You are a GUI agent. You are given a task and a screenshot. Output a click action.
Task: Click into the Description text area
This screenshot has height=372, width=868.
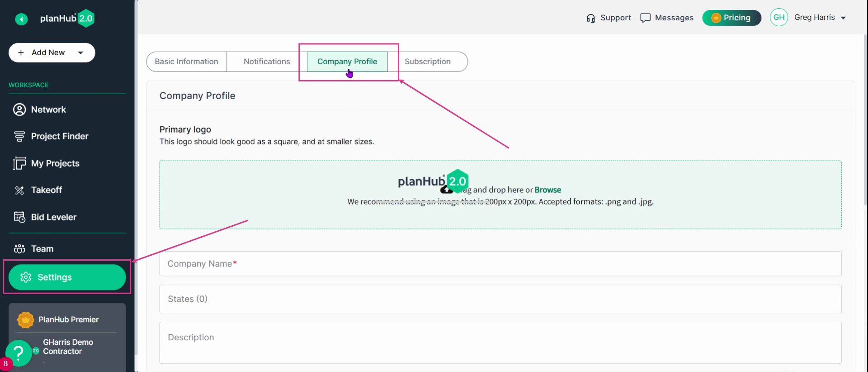coord(500,343)
